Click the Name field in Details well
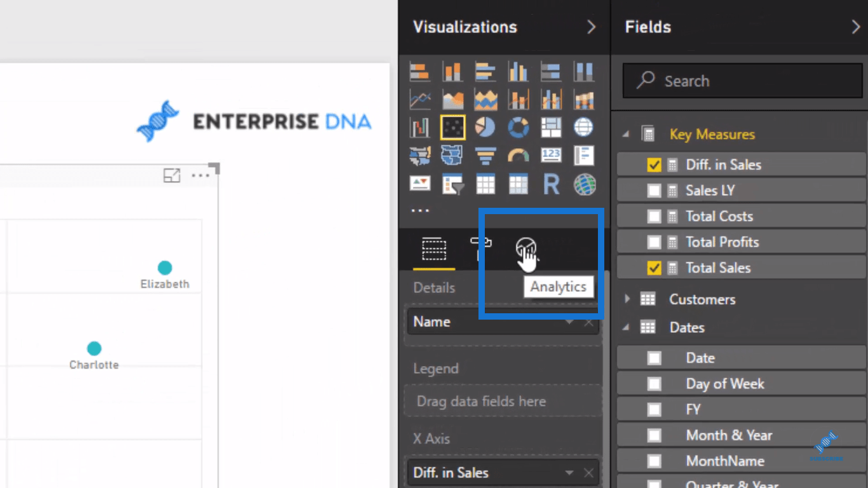The image size is (868, 488). (x=503, y=322)
